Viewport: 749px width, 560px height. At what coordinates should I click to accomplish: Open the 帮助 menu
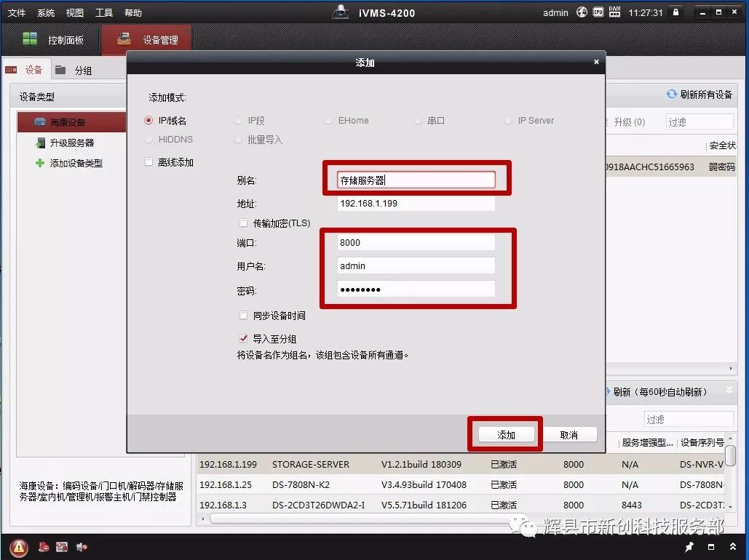pyautogui.click(x=132, y=13)
